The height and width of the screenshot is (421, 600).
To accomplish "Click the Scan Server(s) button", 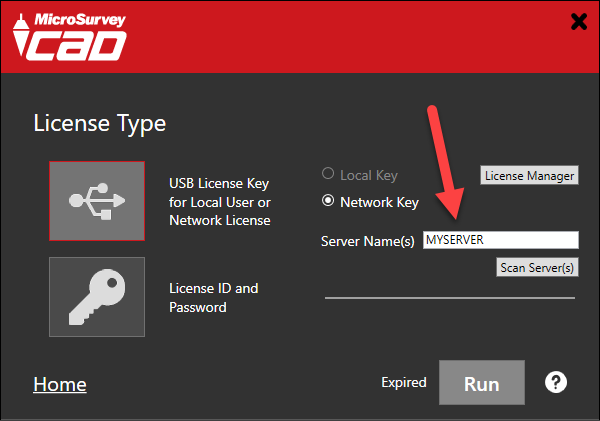I will [537, 267].
